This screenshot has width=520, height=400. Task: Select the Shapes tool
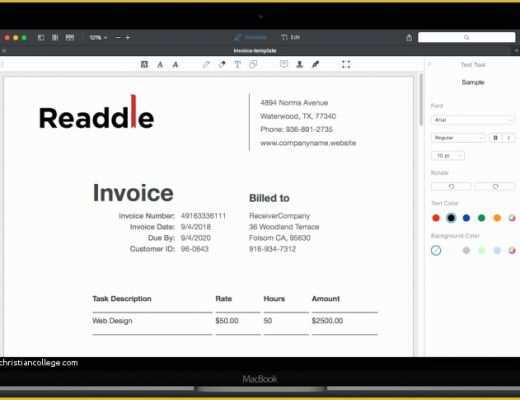pos(253,64)
